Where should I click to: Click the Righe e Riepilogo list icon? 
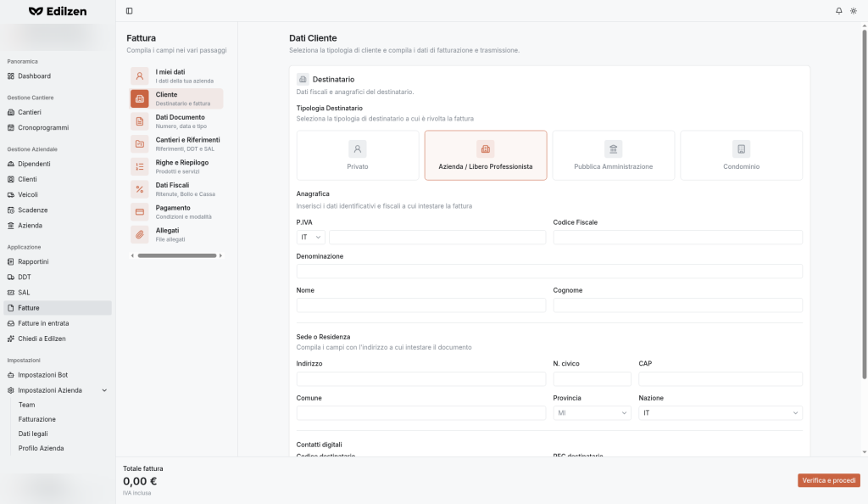pyautogui.click(x=140, y=166)
